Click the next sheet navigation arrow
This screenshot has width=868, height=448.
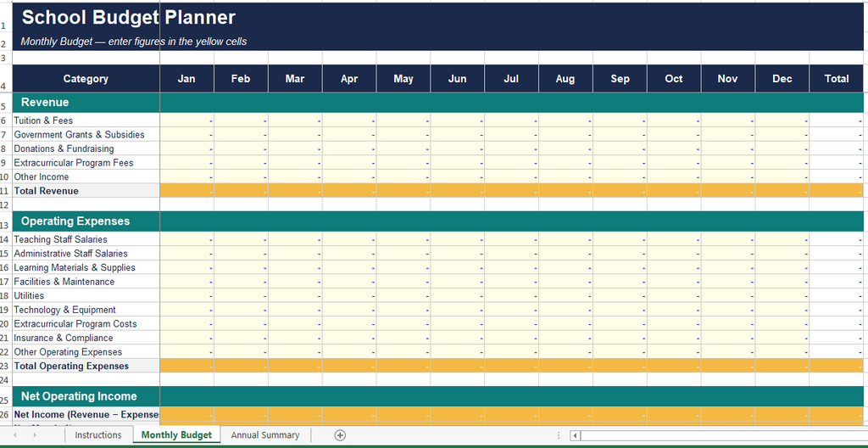click(35, 435)
